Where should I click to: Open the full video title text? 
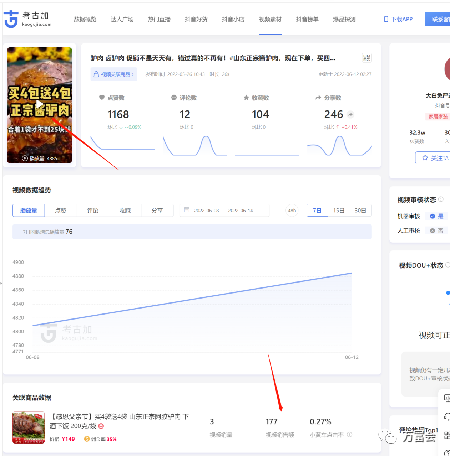coord(213,58)
